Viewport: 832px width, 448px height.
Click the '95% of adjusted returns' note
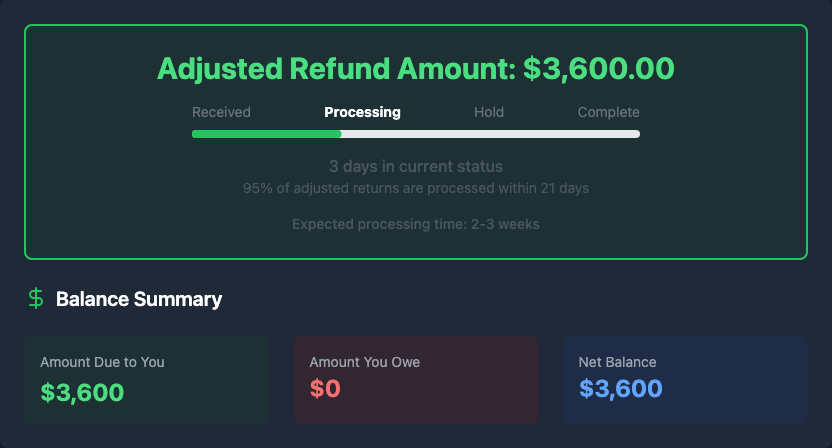click(x=416, y=188)
